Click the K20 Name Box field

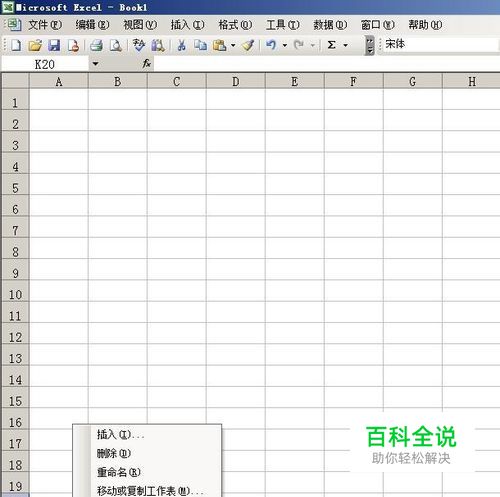pyautogui.click(x=45, y=64)
